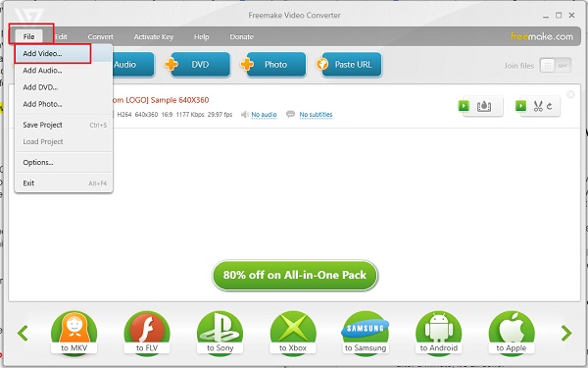
Task: Show more output formats with right arrow
Action: [566, 333]
